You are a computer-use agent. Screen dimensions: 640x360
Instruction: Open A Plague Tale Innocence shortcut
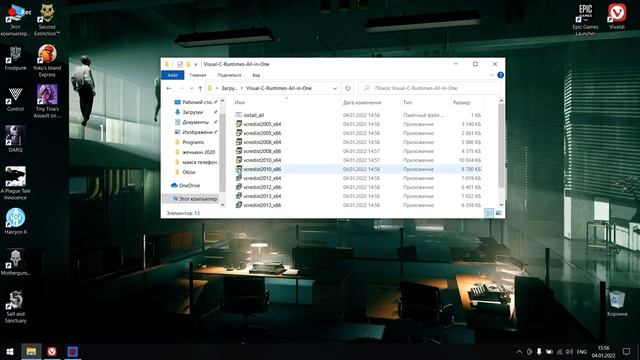point(16,183)
